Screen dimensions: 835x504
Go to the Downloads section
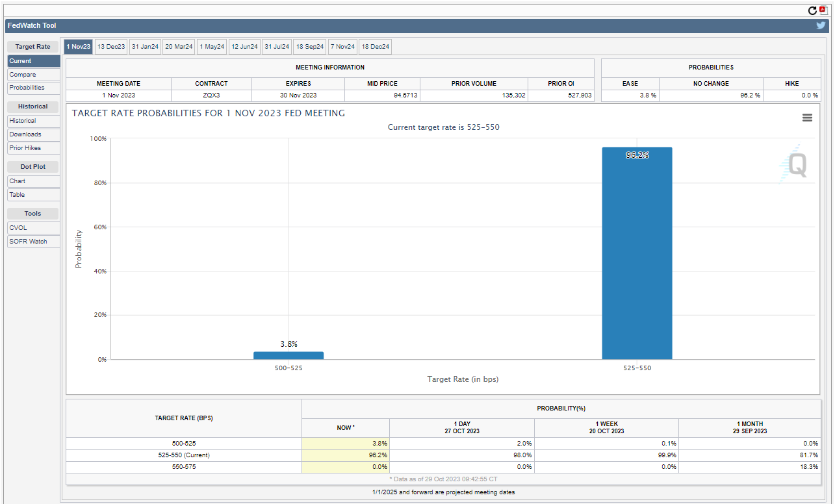(x=34, y=134)
